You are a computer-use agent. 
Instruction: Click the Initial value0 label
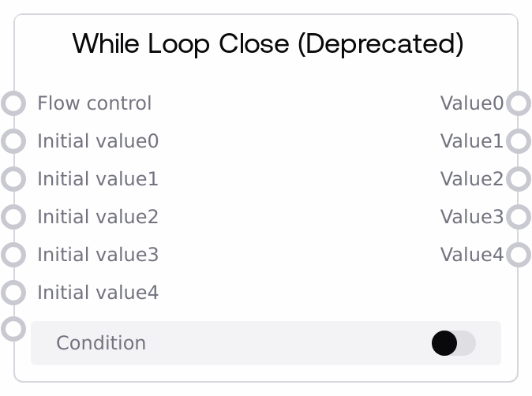tap(98, 141)
